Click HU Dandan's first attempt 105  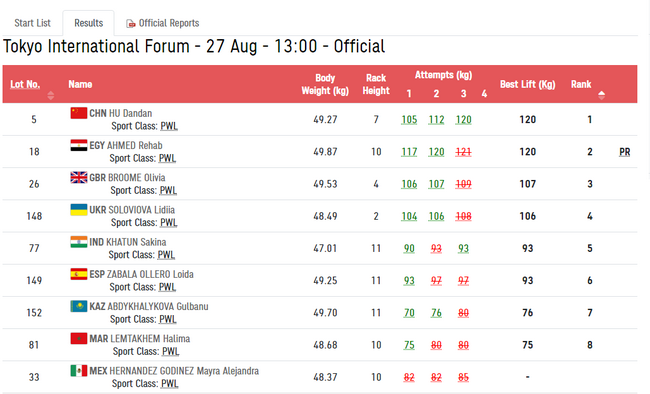(409, 120)
